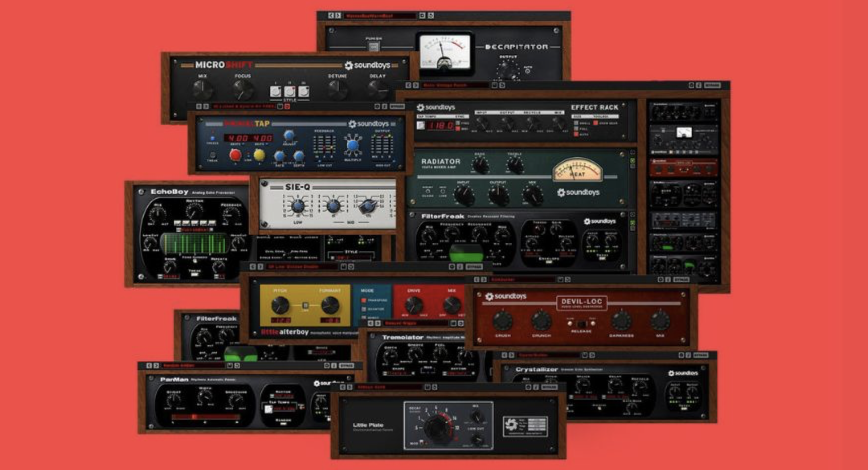Image resolution: width=868 pixels, height=470 pixels.
Task: Click the Soundtoys logo on Devil-Loc
Action: [506, 296]
